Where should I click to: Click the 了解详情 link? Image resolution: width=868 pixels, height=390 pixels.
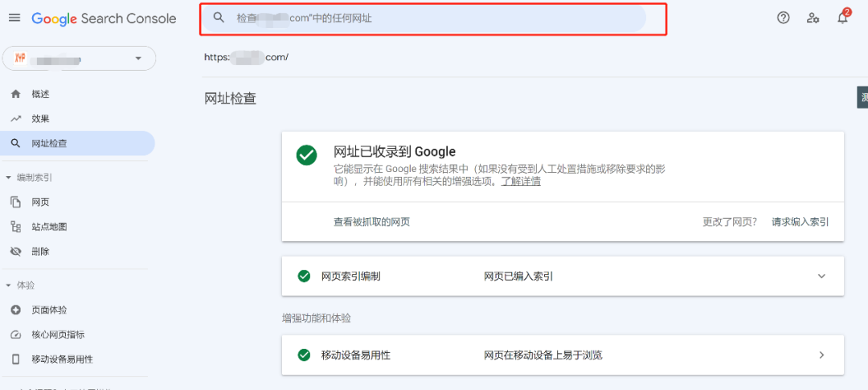[x=521, y=182]
